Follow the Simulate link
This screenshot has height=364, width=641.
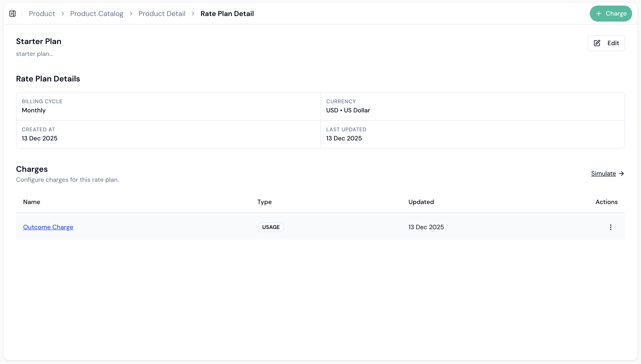point(604,174)
